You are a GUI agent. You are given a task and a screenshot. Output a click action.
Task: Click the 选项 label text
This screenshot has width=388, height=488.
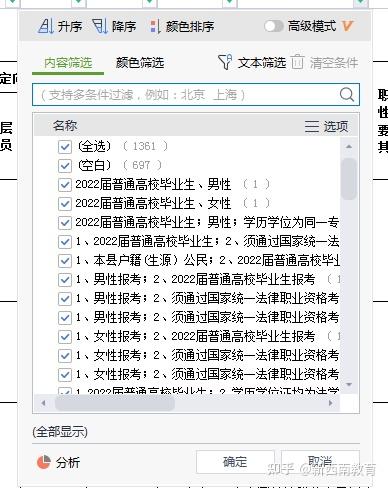(336, 126)
